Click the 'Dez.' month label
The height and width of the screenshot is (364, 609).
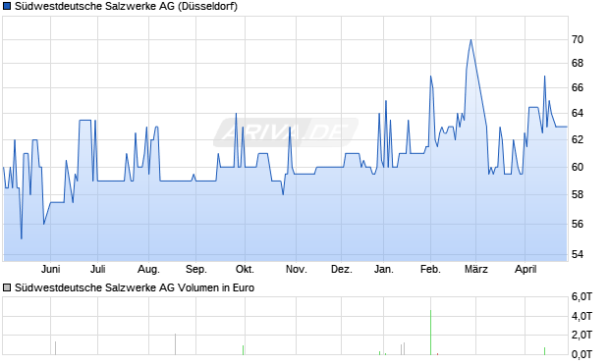click(x=342, y=269)
